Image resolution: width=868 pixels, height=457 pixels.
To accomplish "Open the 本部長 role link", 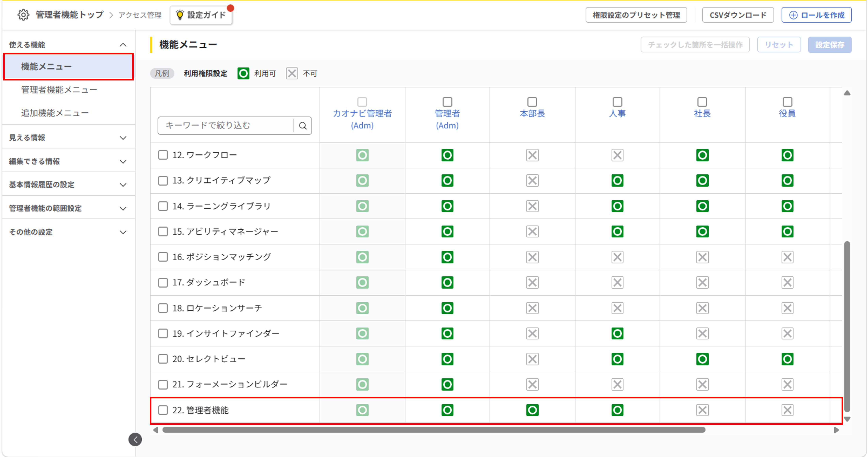I will tap(532, 114).
